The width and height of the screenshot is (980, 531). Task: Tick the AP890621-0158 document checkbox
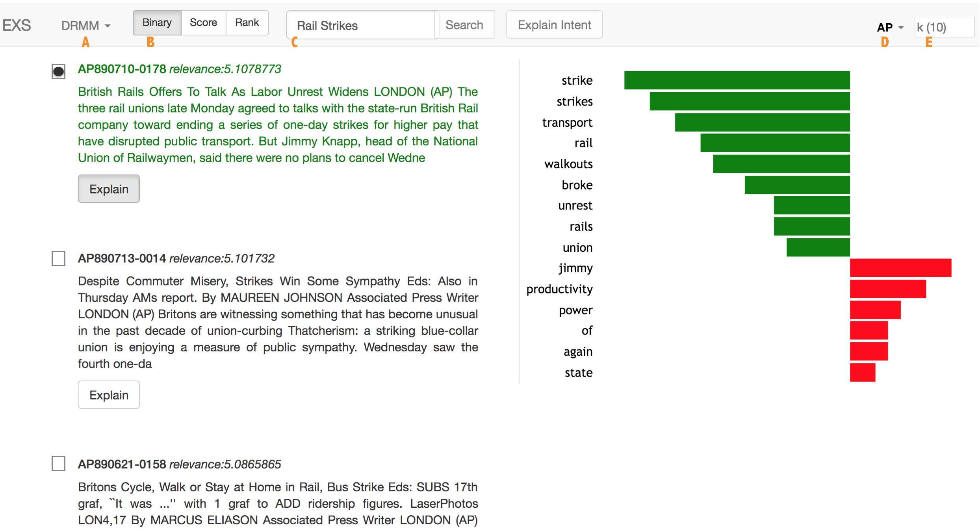tap(58, 464)
